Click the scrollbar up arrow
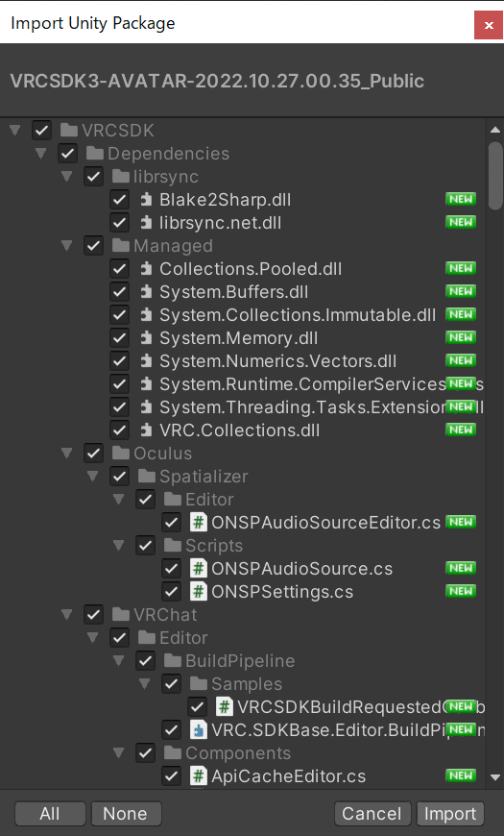Screen dimensions: 504x836 [495, 130]
